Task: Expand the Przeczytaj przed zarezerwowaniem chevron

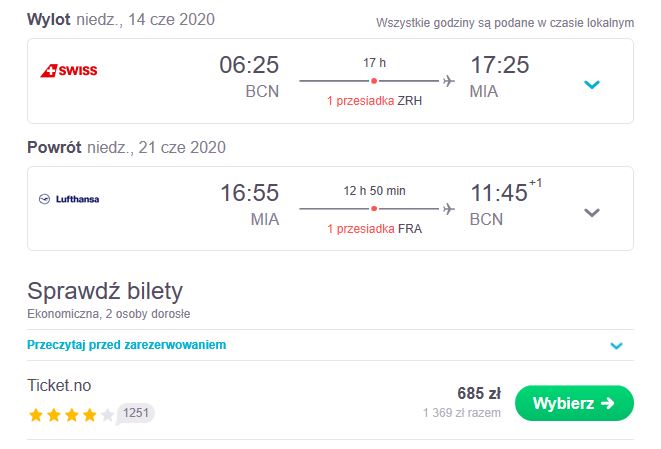Action: pos(616,346)
